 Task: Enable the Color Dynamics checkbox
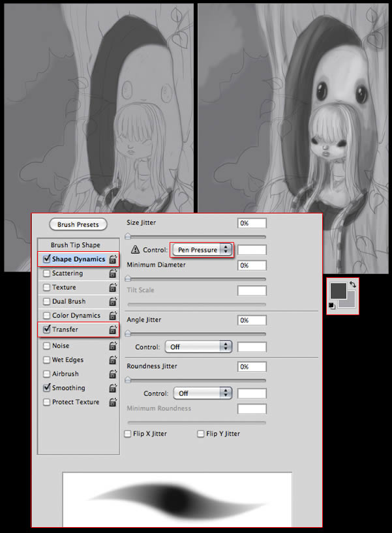(x=46, y=316)
